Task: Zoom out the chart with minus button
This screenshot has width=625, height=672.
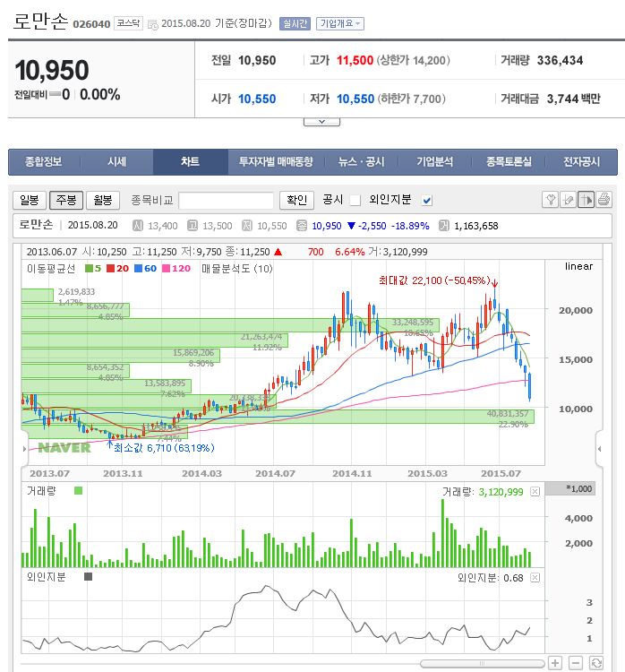Action: (576, 662)
